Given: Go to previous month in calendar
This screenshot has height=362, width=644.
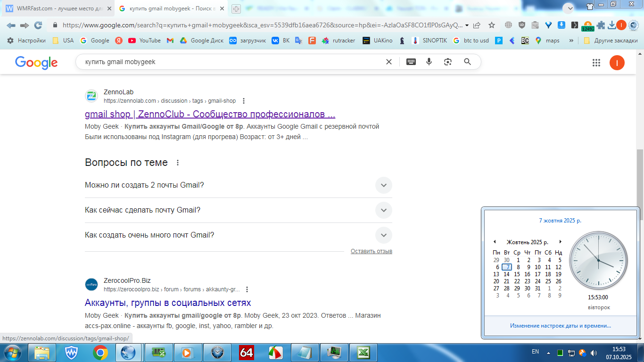Looking at the screenshot, I should pyautogui.click(x=495, y=242).
